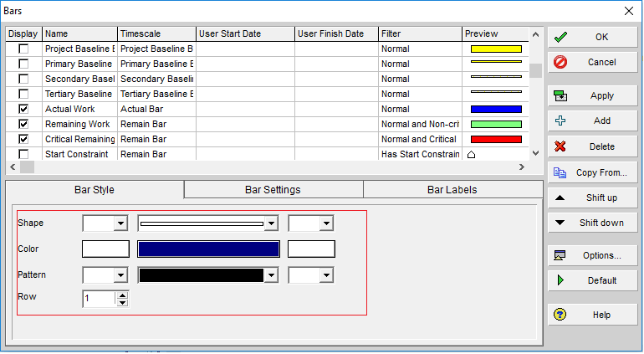
Task: Open the Bar Labels tab
Action: (x=452, y=190)
